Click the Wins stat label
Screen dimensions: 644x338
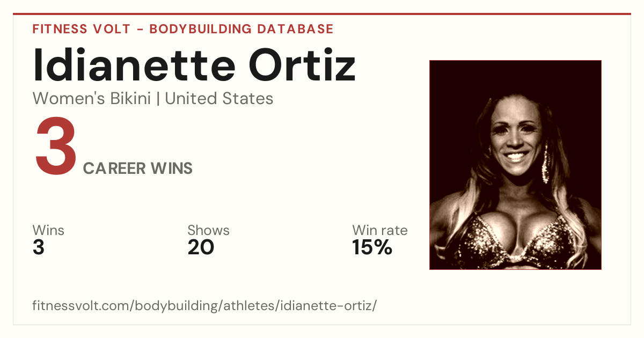[48, 231]
